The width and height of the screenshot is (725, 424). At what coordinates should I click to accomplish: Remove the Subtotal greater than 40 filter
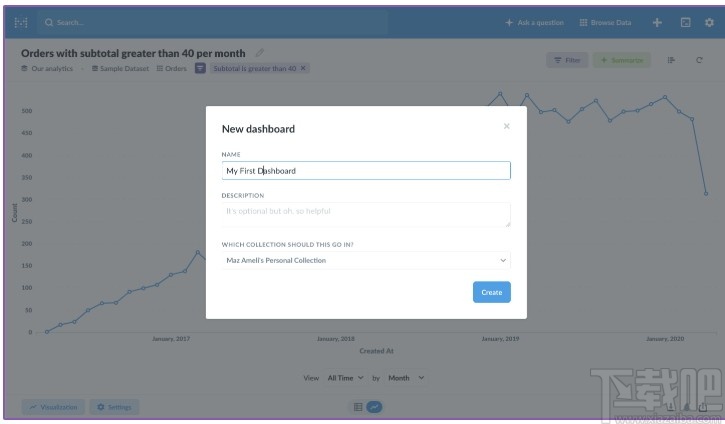[x=304, y=68]
